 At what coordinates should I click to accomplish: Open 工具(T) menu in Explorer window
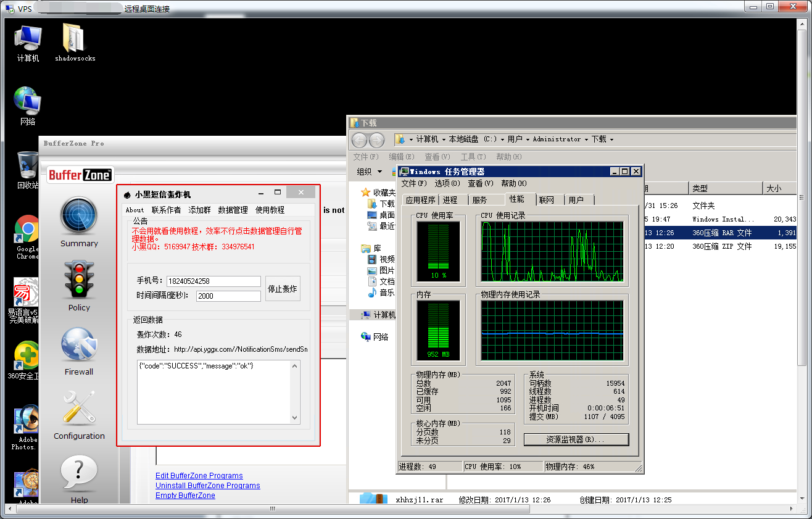[473, 157]
